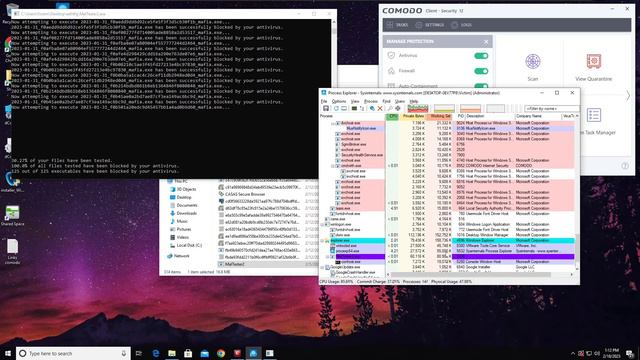640x360 pixels.
Task: Select the SecurityHealthService.exe process row
Action: click(447, 155)
